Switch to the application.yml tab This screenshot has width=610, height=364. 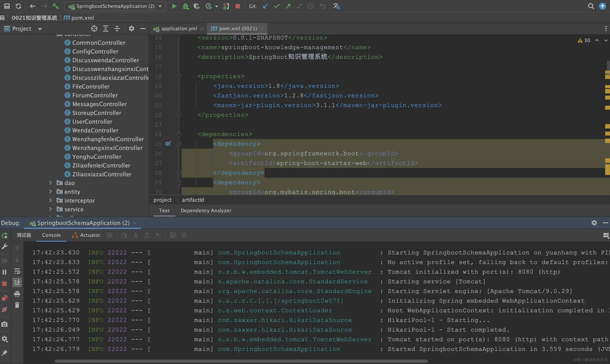(x=179, y=29)
